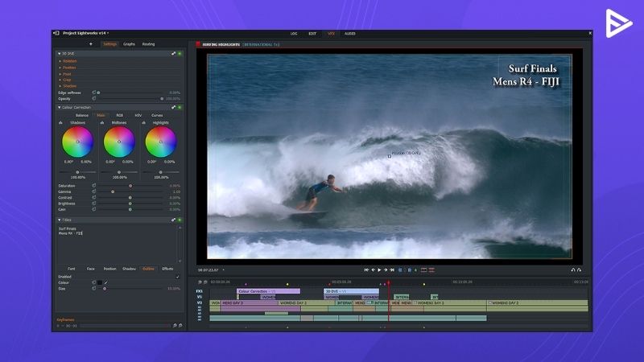
Task: Click the Colour Correction link settings icon
Action: click(x=173, y=108)
